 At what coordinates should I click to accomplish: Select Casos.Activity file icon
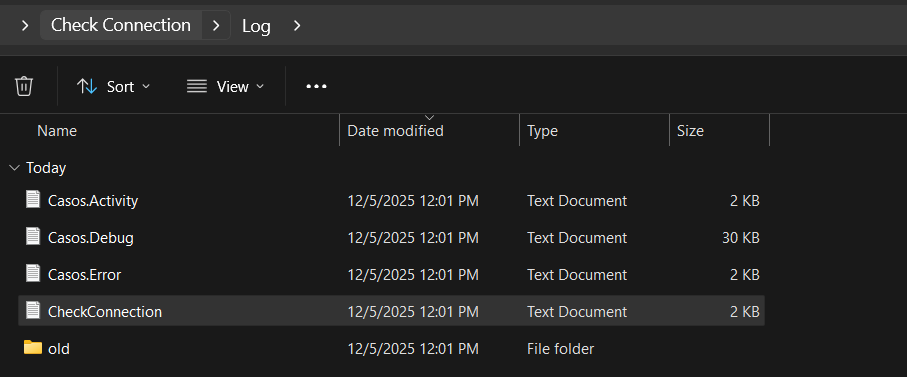33,200
